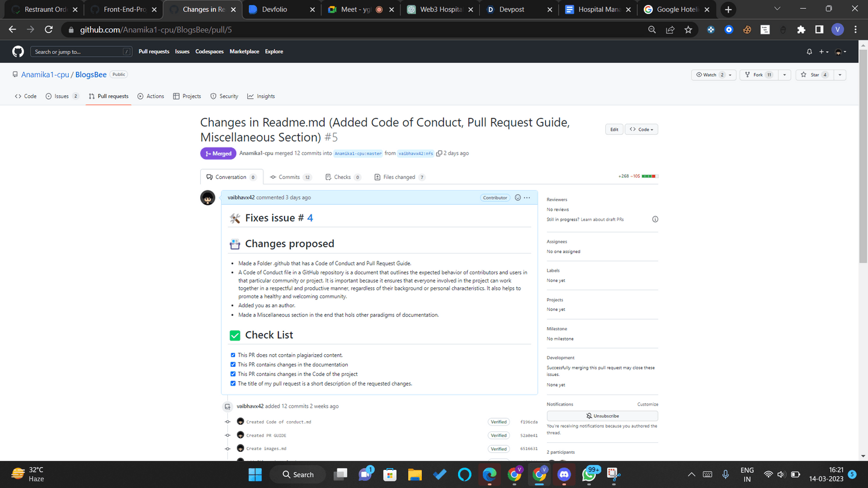Open File Explorer from taskbar
The image size is (868, 488).
(415, 475)
